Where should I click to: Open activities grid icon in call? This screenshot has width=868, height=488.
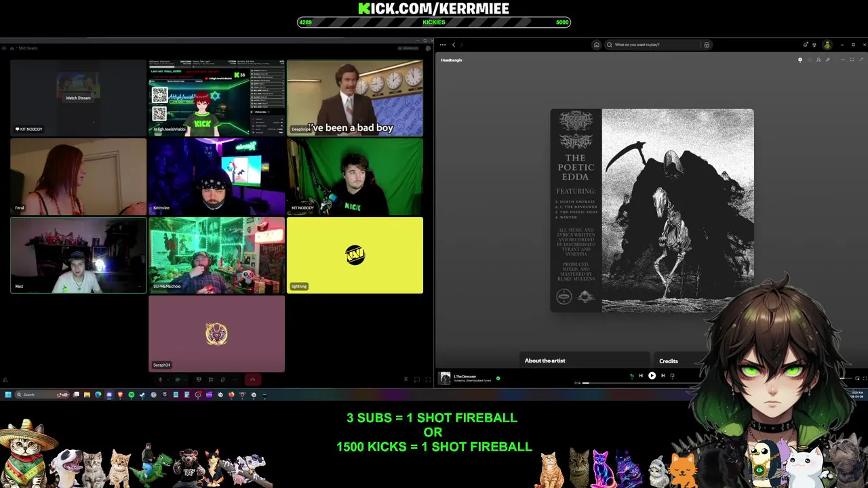tap(211, 380)
